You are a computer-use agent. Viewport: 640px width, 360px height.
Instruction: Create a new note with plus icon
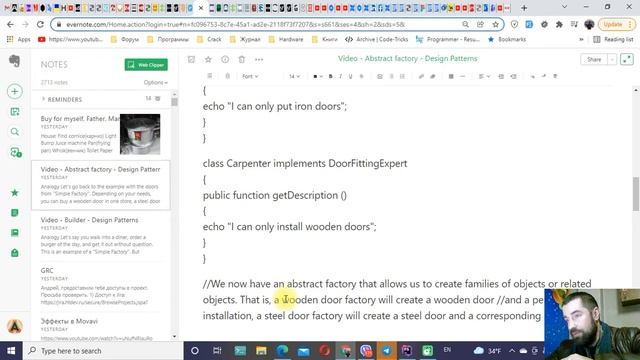click(x=15, y=91)
